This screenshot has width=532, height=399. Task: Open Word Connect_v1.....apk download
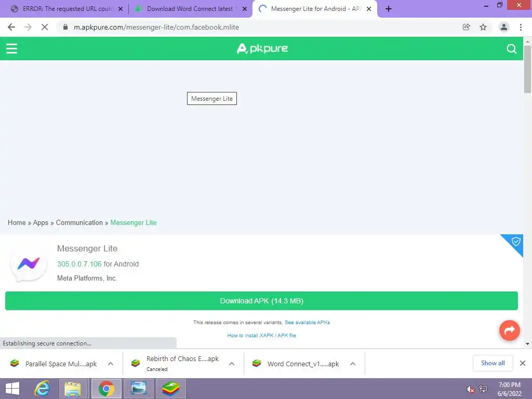tap(303, 364)
